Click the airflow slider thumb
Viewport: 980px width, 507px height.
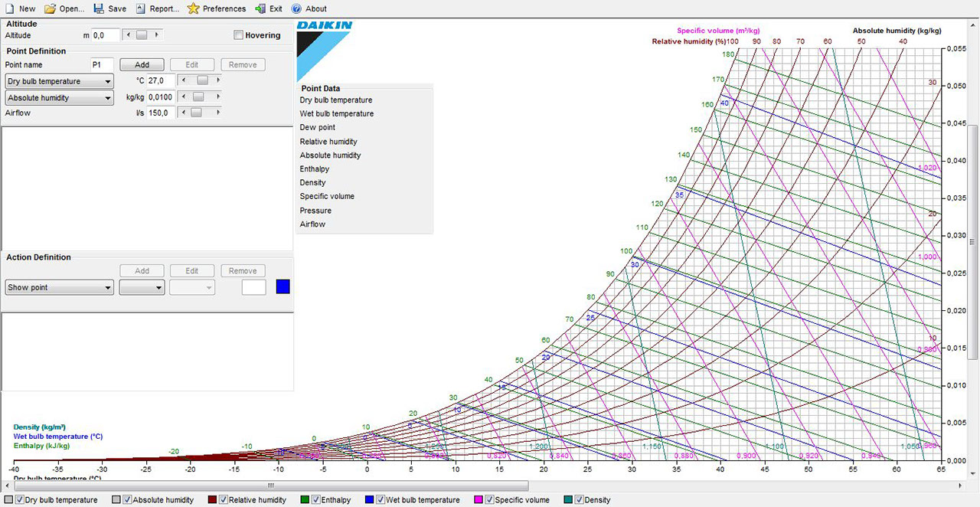point(196,113)
